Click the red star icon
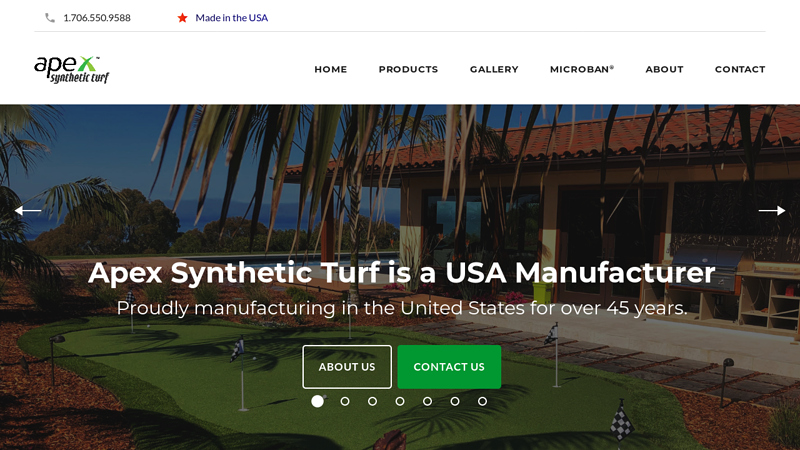800x450 pixels. tap(182, 18)
